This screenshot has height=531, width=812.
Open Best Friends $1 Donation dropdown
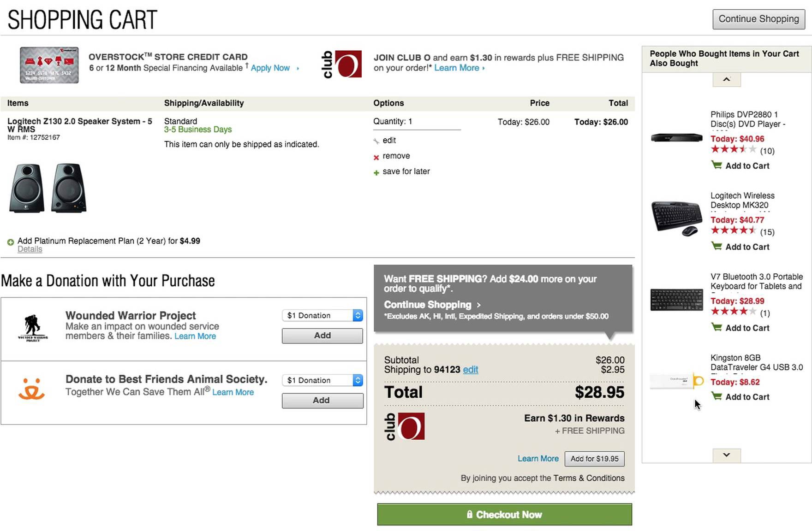[x=322, y=380]
